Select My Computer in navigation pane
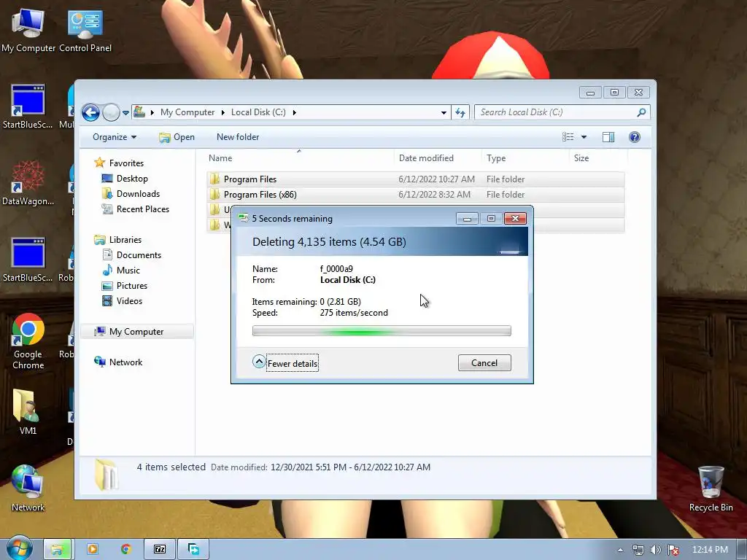 (x=137, y=332)
